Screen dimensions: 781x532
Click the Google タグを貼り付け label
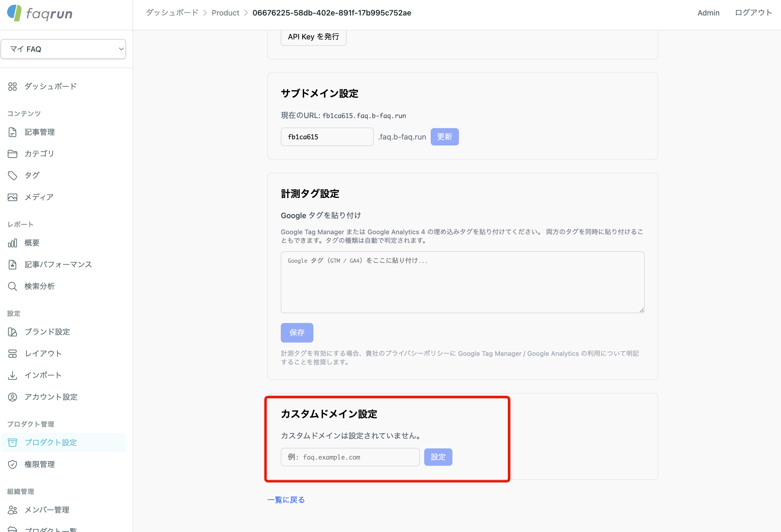[321, 215]
